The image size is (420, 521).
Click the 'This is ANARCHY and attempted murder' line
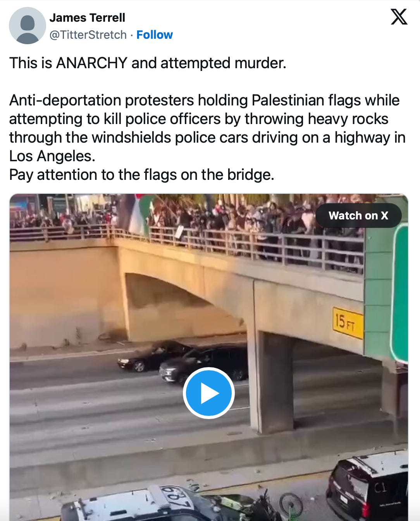[x=148, y=63]
